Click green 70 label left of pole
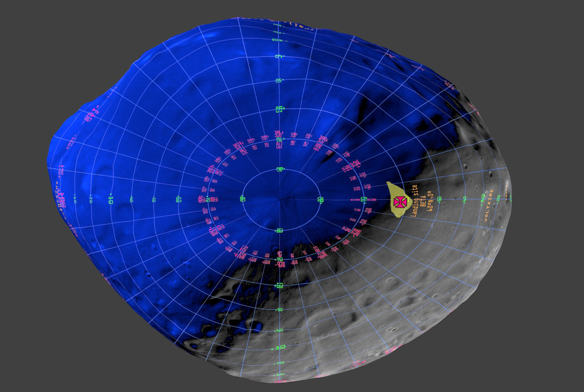The image size is (584, 392). tap(208, 199)
